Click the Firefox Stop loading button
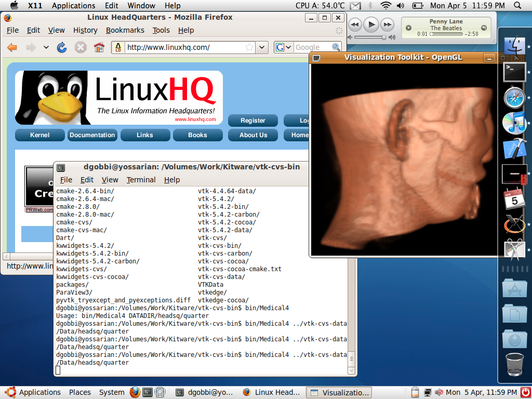The image size is (532, 399). (x=81, y=47)
